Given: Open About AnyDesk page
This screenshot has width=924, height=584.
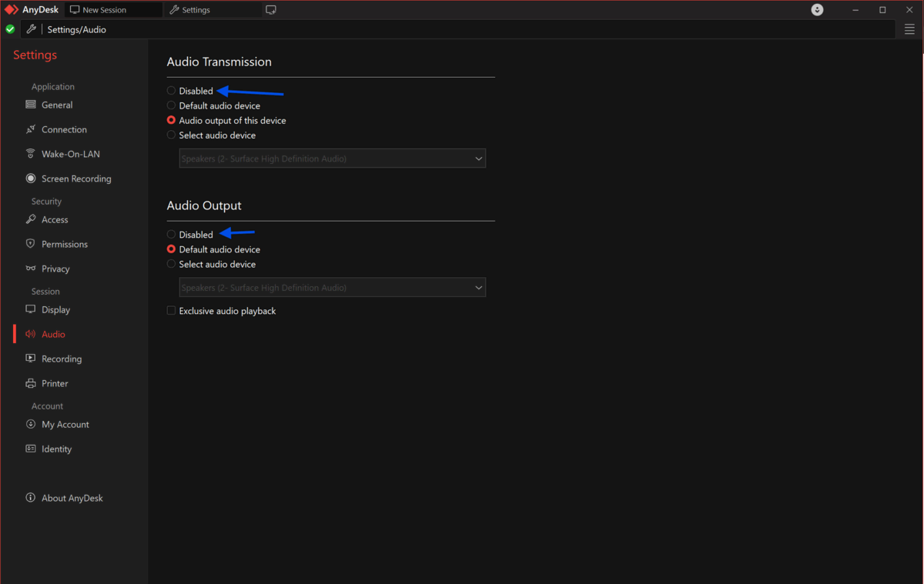Looking at the screenshot, I should click(72, 498).
